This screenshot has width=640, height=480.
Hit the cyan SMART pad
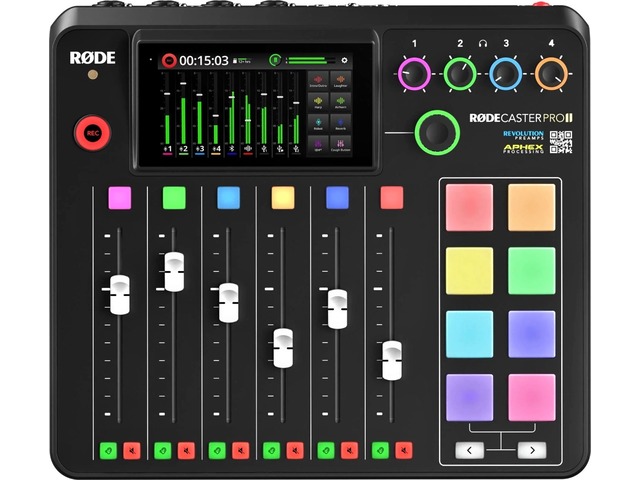pyautogui.click(x=469, y=334)
